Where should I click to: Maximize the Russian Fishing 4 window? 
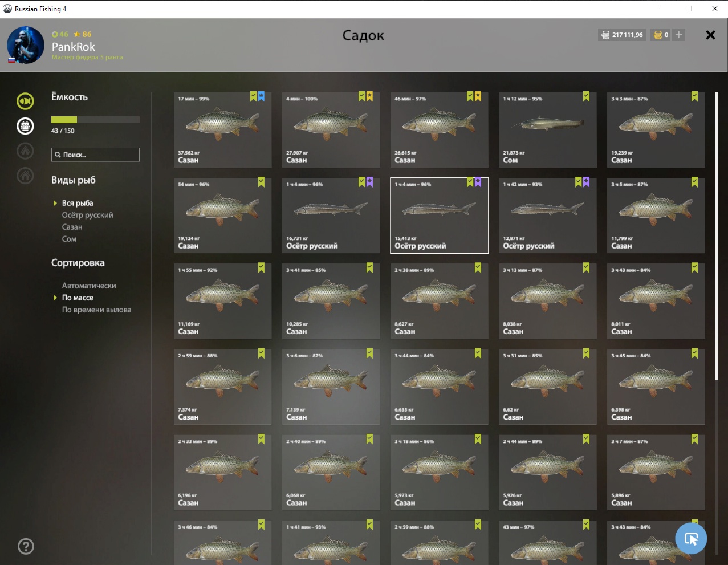pos(689,9)
